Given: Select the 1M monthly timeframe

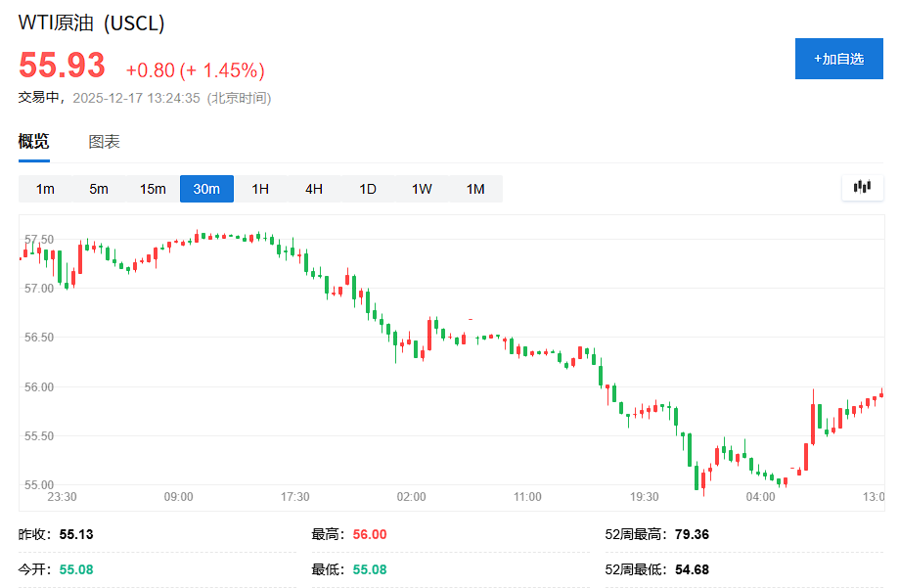Looking at the screenshot, I should [x=474, y=189].
